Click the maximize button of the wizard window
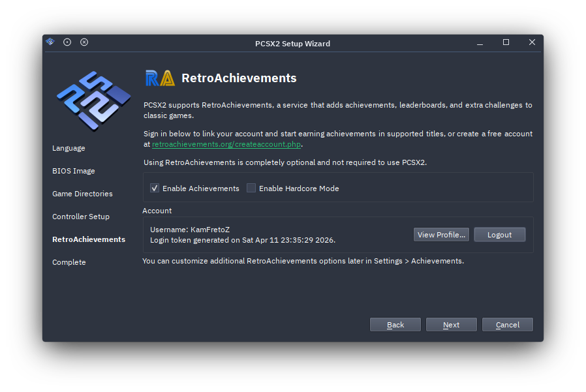The height and width of the screenshot is (392, 586). [x=506, y=42]
